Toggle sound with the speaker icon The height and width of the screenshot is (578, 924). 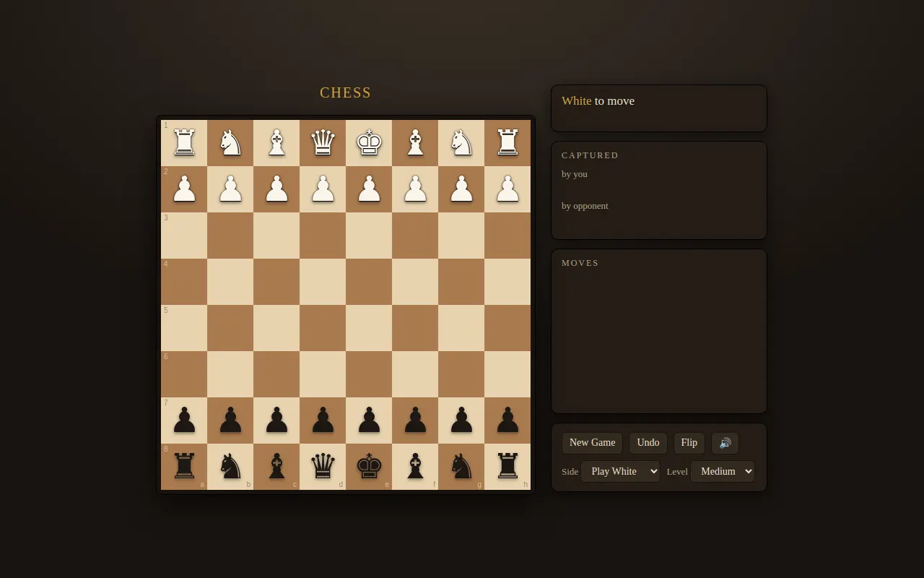click(725, 443)
